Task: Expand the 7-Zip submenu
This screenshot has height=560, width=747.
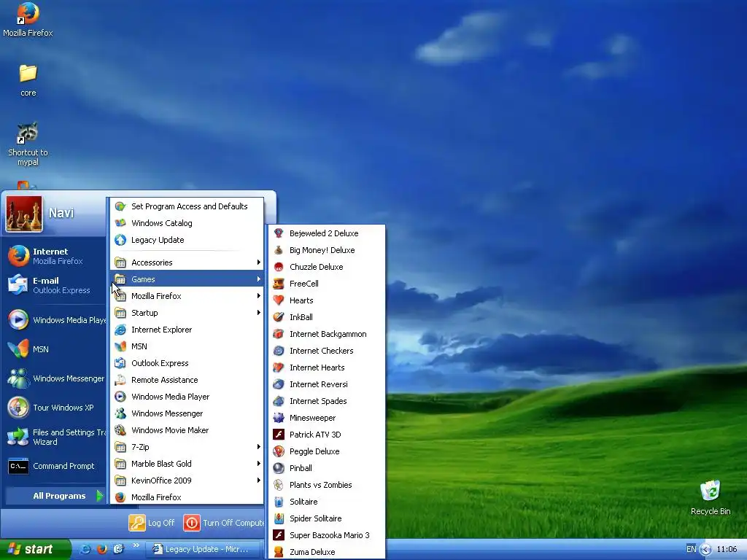Action: (x=187, y=447)
